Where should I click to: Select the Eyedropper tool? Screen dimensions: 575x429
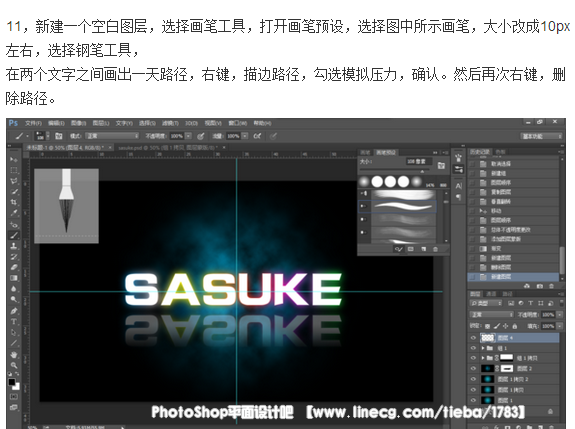(x=14, y=213)
